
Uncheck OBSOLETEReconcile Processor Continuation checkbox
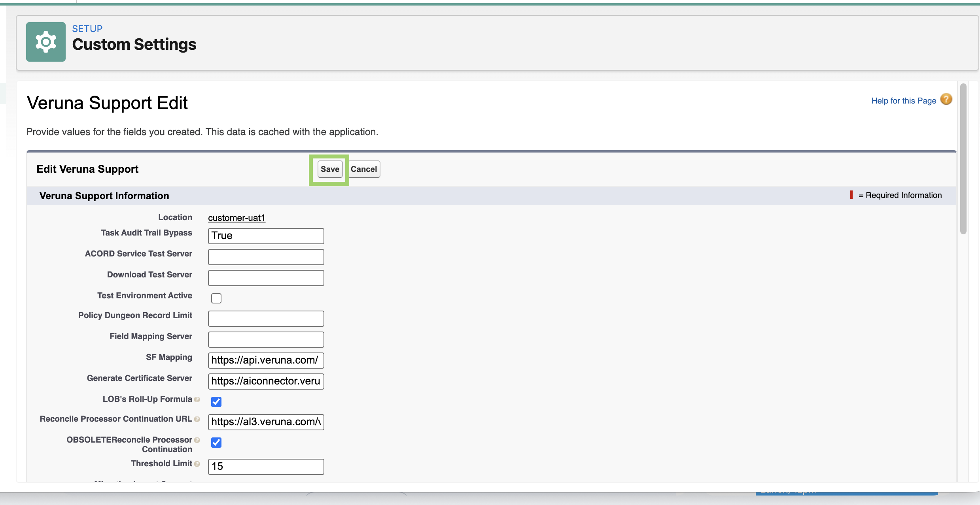(x=216, y=442)
